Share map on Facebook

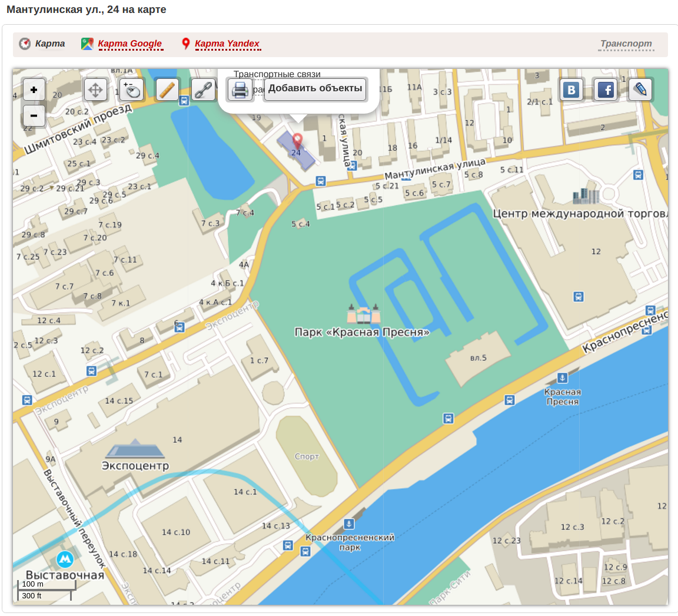pos(606,90)
